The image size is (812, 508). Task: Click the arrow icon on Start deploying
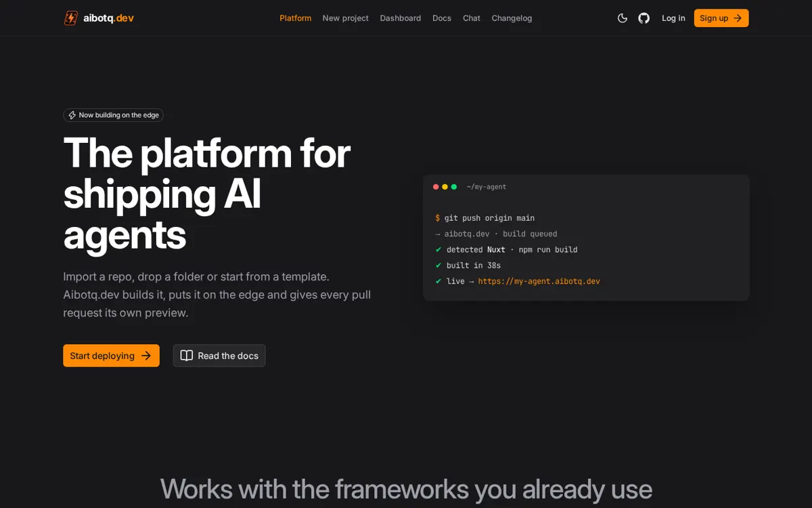click(x=146, y=356)
